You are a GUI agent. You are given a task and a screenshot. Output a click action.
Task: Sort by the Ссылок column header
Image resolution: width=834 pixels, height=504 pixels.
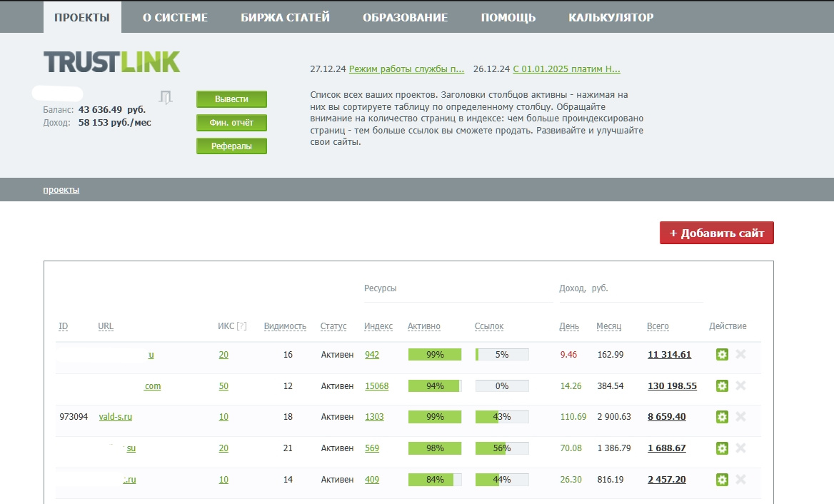click(x=489, y=326)
